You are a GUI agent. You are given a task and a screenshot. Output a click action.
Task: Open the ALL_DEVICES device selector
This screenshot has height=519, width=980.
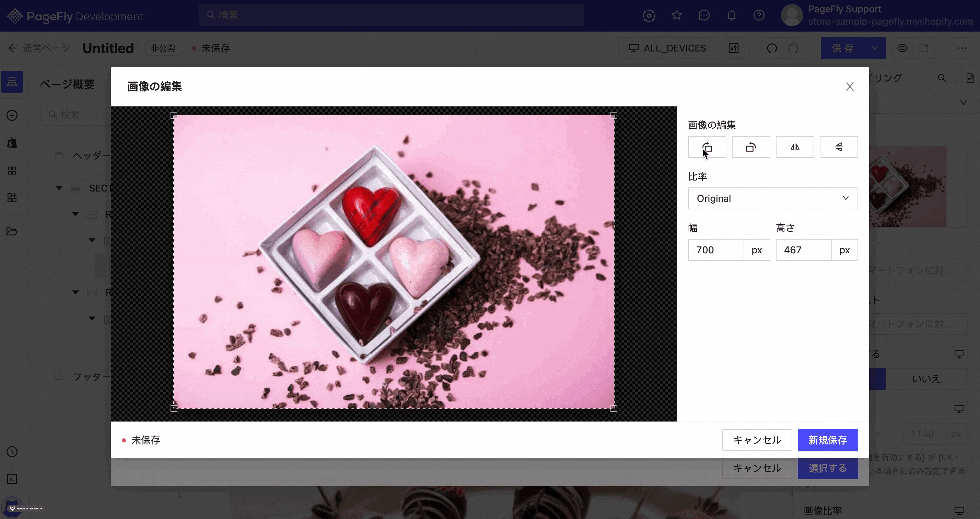pos(667,48)
